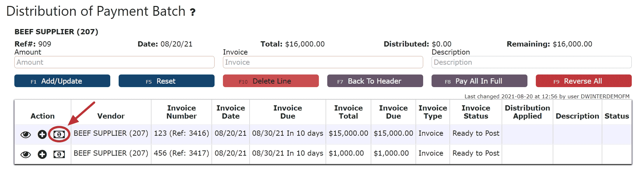View invoice 123 using the eye icon

pyautogui.click(x=26, y=135)
